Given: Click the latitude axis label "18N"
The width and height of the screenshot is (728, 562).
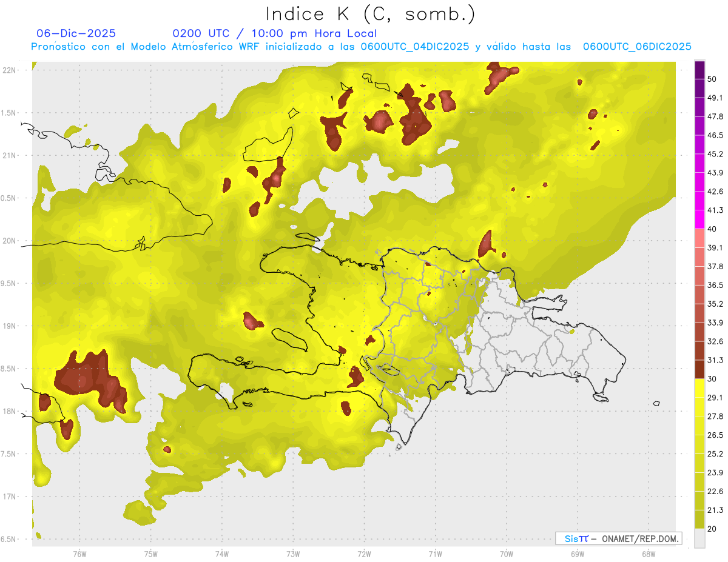Looking at the screenshot, I should tap(10, 411).
